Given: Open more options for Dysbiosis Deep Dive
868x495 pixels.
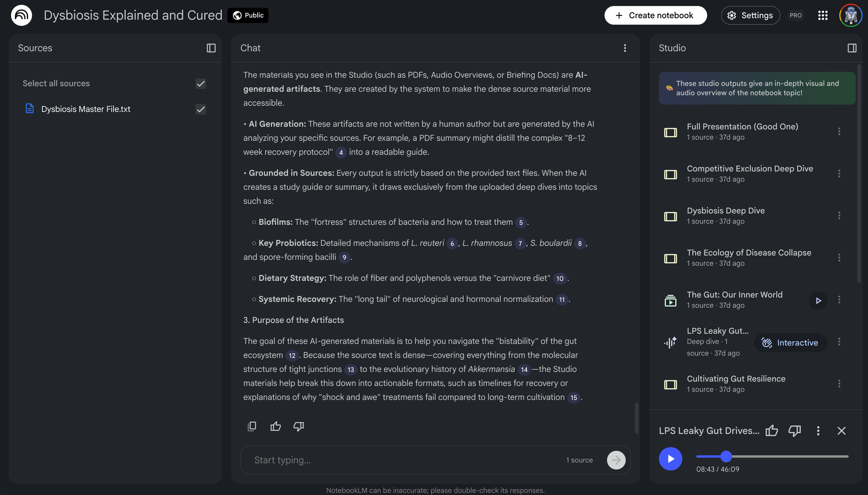Looking at the screenshot, I should pyautogui.click(x=839, y=216).
